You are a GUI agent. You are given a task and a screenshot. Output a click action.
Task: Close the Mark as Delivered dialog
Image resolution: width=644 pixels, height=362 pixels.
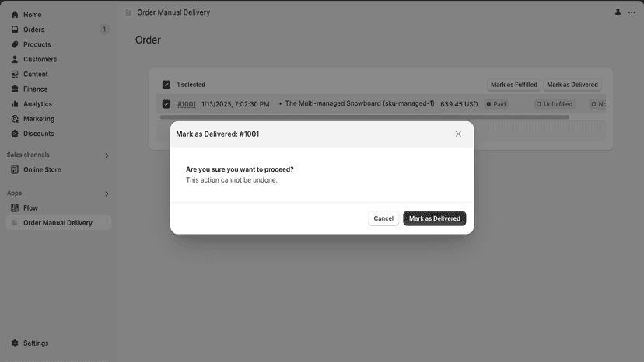pos(458,134)
